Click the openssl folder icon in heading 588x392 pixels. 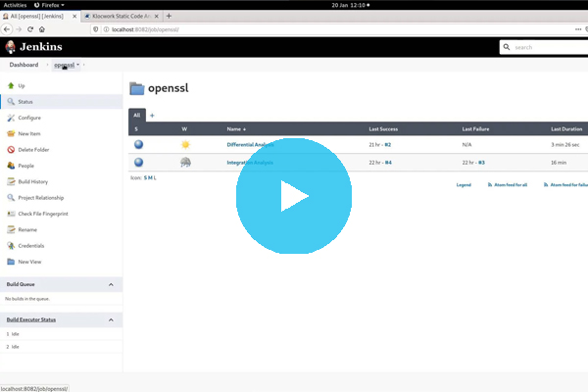[137, 88]
